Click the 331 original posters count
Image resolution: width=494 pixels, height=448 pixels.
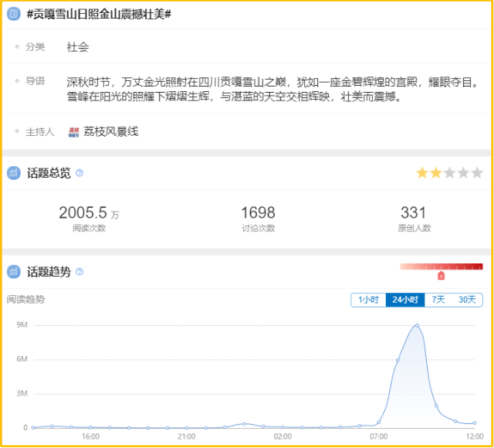point(414,212)
